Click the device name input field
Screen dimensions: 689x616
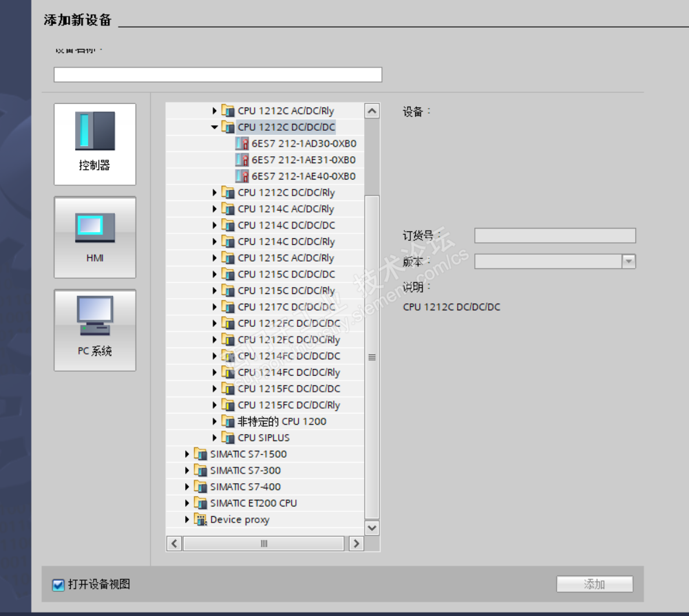coord(218,75)
